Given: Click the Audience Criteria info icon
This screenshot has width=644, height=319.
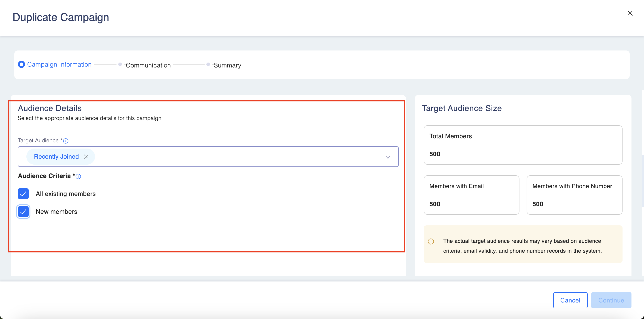Looking at the screenshot, I should [78, 176].
